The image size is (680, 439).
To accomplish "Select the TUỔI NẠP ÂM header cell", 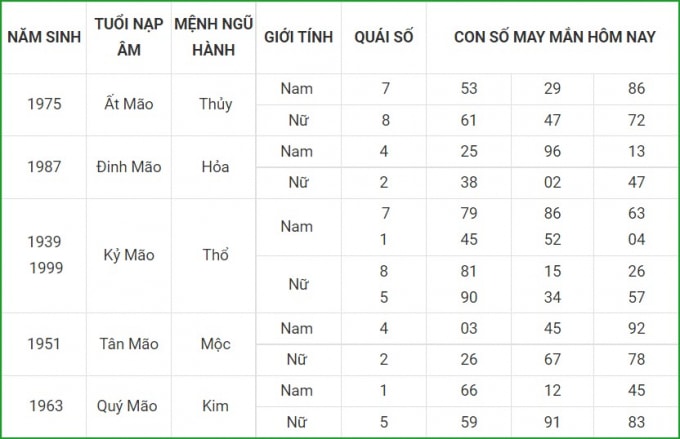I will pos(129,37).
